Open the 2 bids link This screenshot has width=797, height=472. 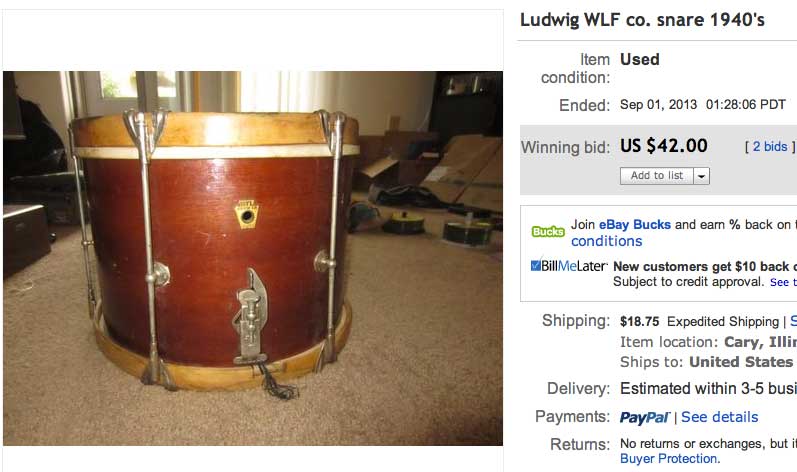pos(770,146)
